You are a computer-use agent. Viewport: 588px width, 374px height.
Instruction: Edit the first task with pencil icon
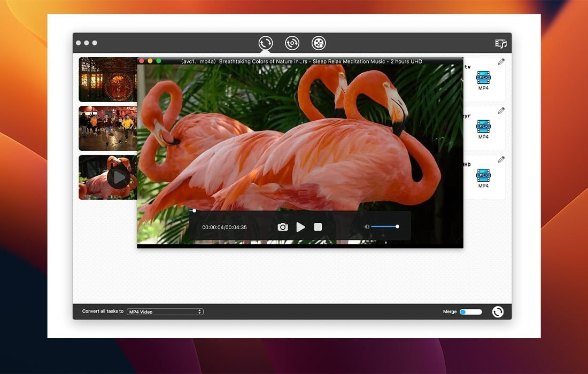coord(501,62)
